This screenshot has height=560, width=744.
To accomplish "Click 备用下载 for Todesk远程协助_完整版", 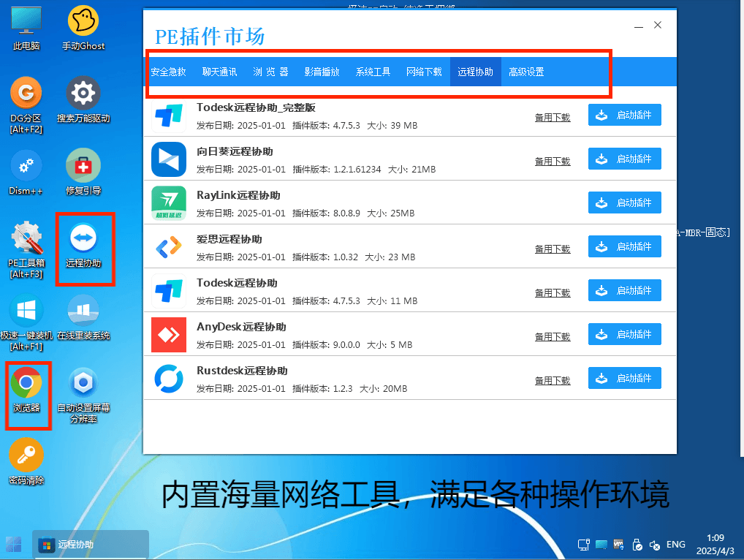I will pyautogui.click(x=553, y=117).
